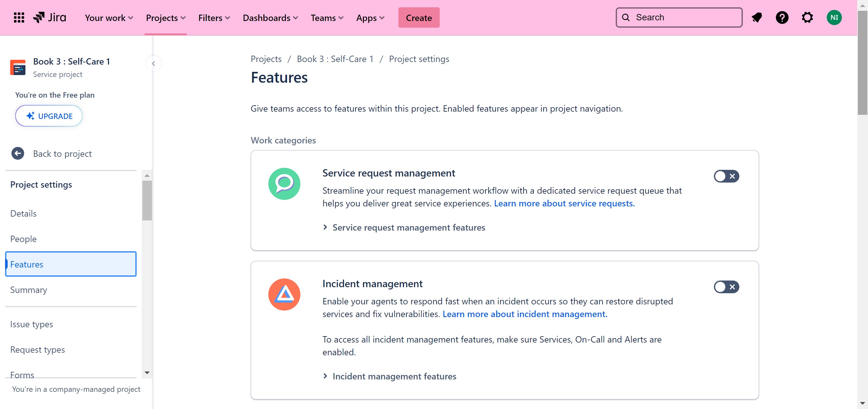
Task: Click the Back to project arrow icon
Action: (18, 153)
